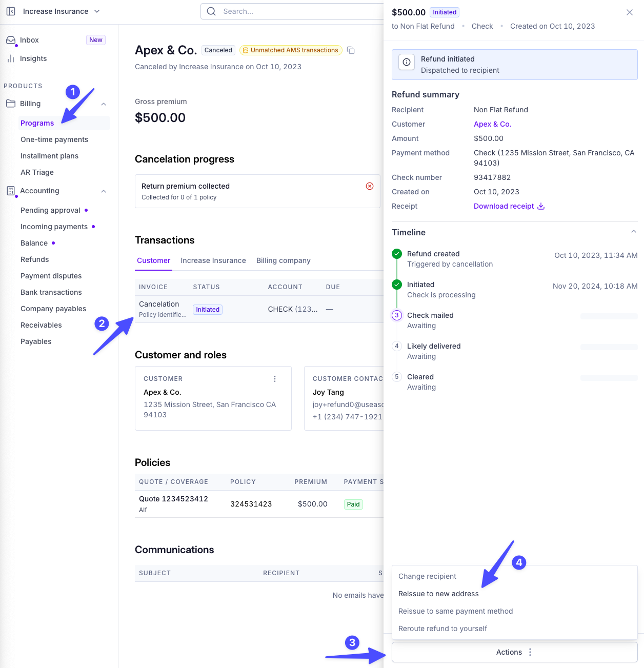
Task: Click the Accounting calculator icon
Action: pyautogui.click(x=11, y=191)
